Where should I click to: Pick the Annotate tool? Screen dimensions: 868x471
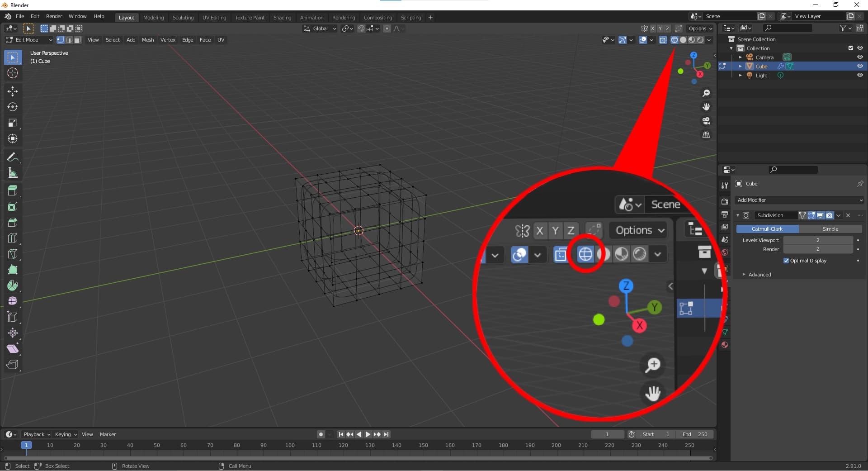pyautogui.click(x=12, y=157)
